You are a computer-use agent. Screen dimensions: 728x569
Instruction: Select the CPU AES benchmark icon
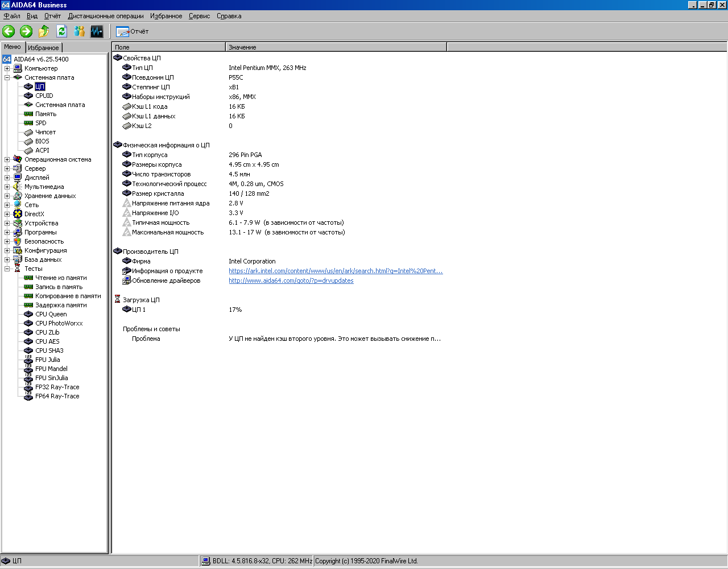(x=28, y=341)
